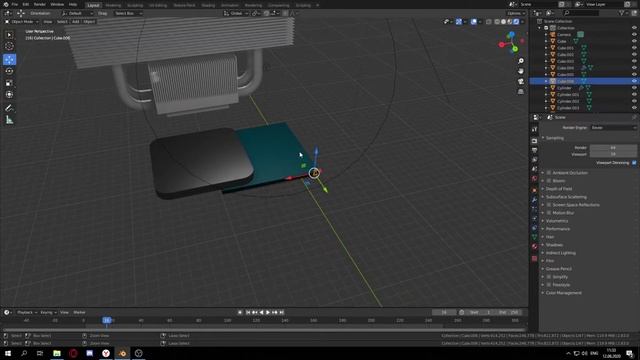Image resolution: width=640 pixels, height=360 pixels.
Task: Open the Global transform orientation dropdown
Action: pyautogui.click(x=236, y=13)
